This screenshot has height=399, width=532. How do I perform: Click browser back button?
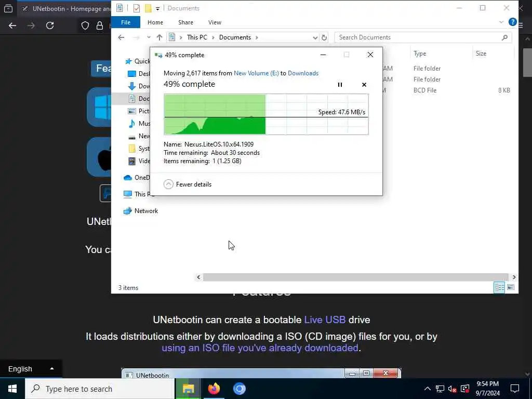[12, 25]
